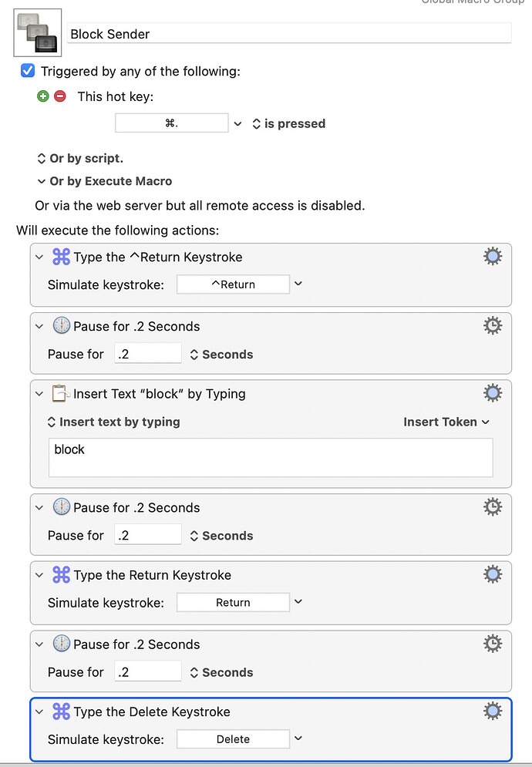Click the Block Sender macro icon thumbnail
Screen dimensions: 532x767
38,33
